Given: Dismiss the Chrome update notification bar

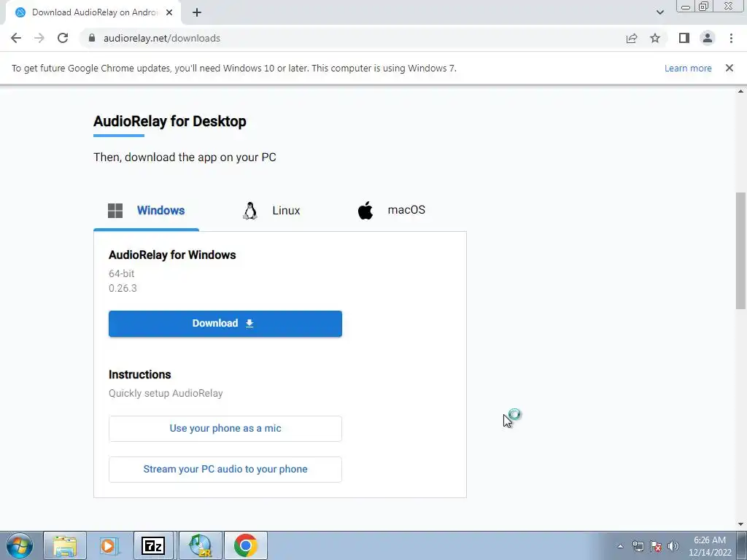Looking at the screenshot, I should click(729, 68).
